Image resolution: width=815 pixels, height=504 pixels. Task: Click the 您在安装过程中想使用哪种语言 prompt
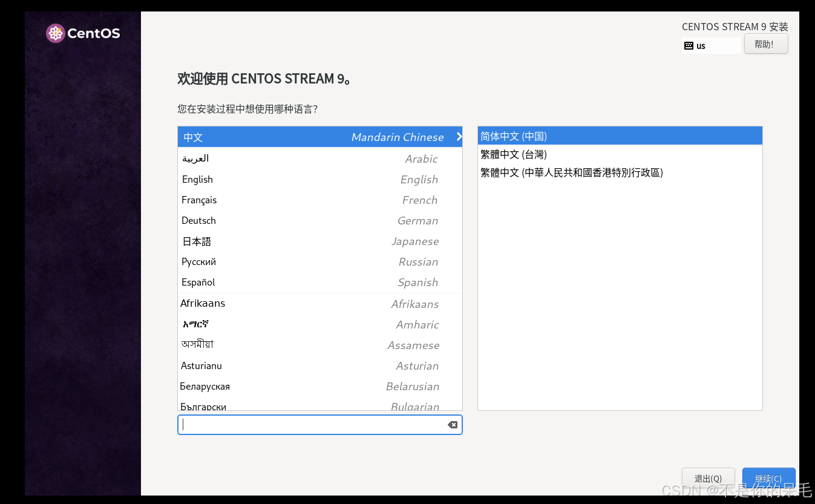(247, 109)
